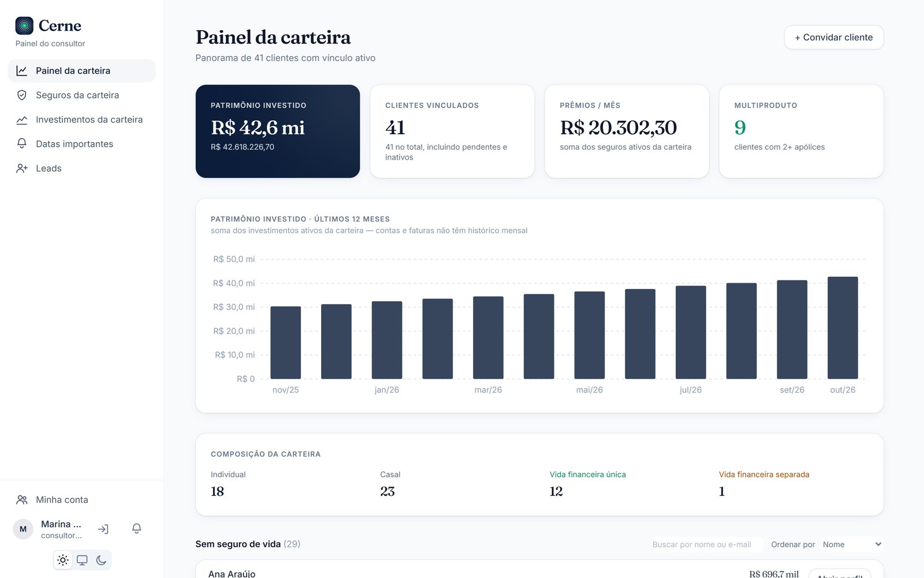Go to Investimentos da carteira

coord(81,120)
